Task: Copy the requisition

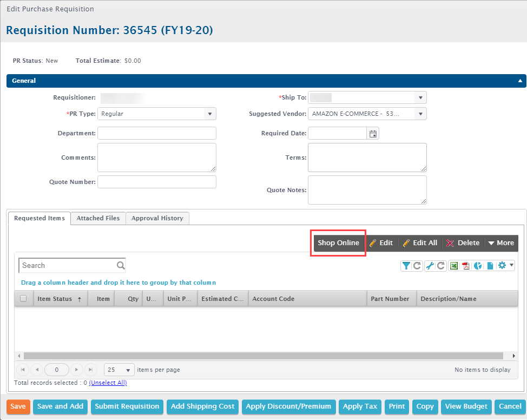Action: 425,406
